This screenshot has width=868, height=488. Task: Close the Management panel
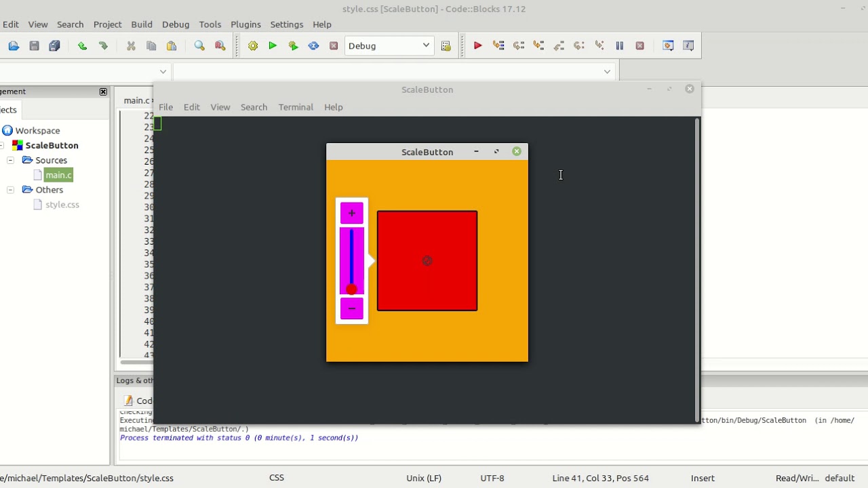pyautogui.click(x=103, y=91)
